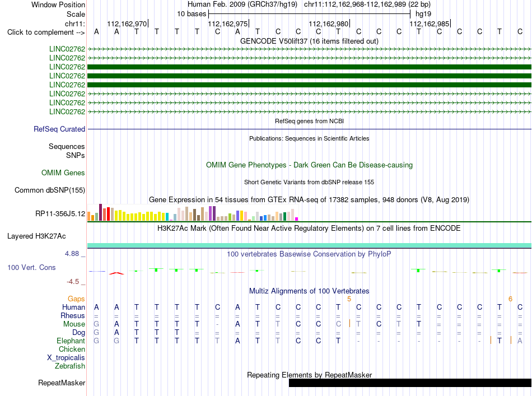This screenshot has height=396, width=532.
Task: Open the GENCODE V50lift37 track title
Action: [309, 41]
